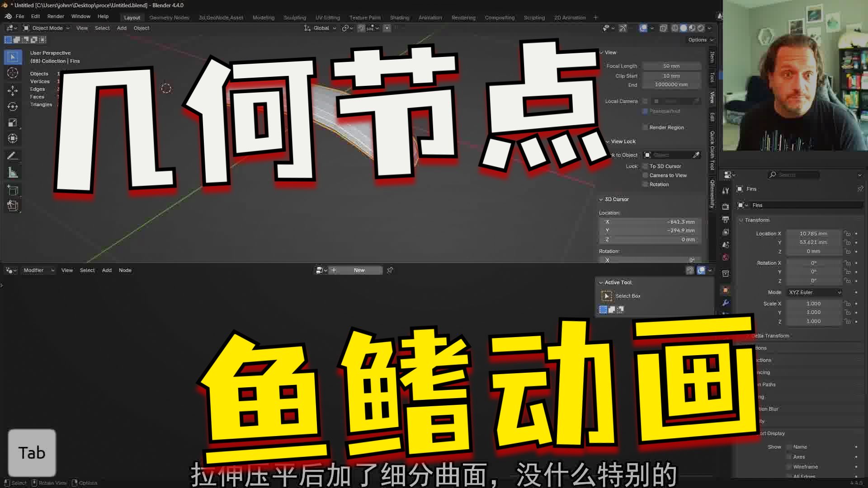This screenshot has width=868, height=488.
Task: Toggle viewport overlays button
Action: [x=643, y=28]
